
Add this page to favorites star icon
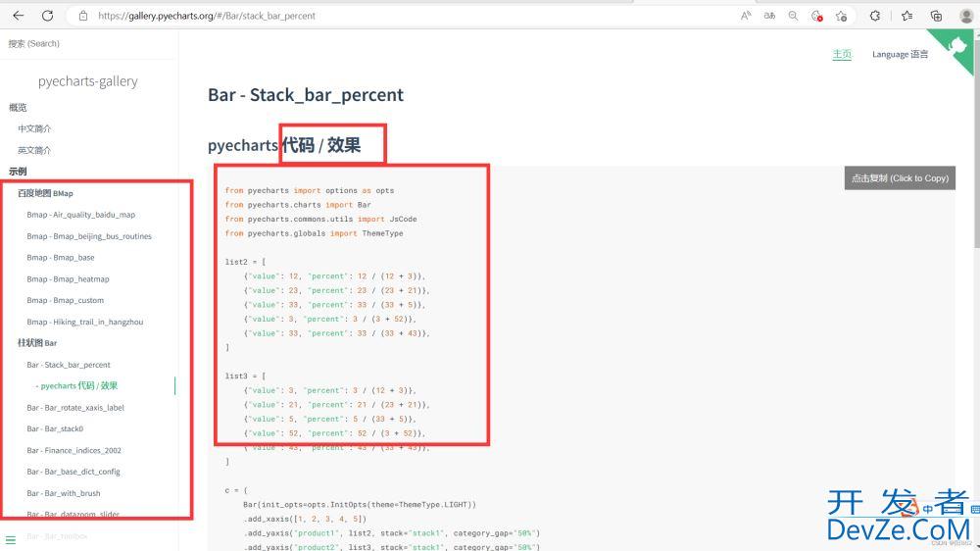(x=841, y=16)
